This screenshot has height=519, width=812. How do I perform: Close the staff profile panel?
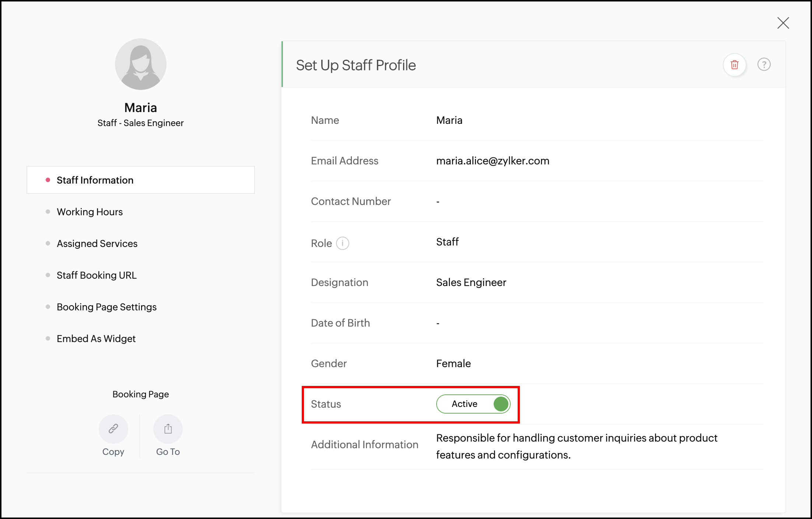coord(783,23)
